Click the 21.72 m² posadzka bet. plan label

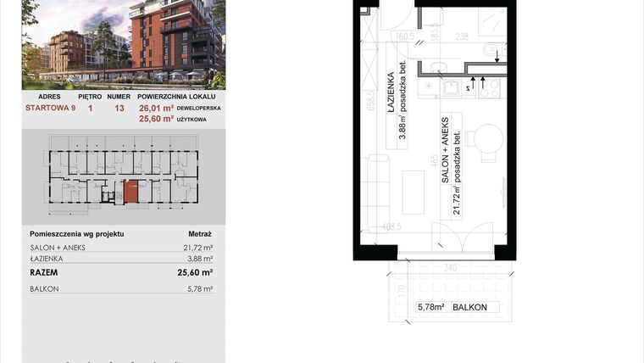coord(457,173)
